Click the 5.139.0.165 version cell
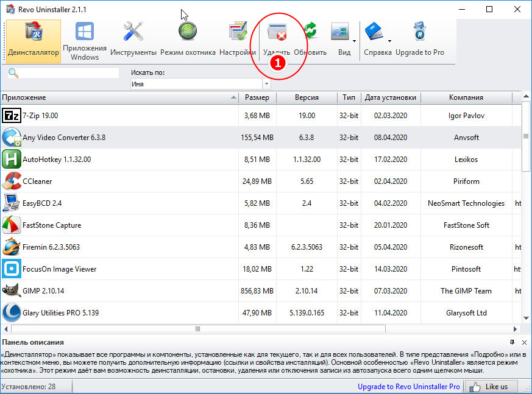Viewport: 532px width, 394px height. pos(307,313)
